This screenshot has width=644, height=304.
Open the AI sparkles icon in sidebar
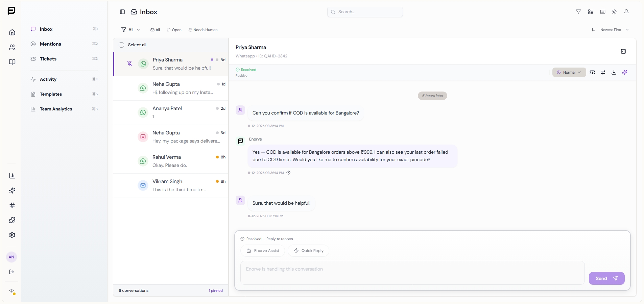(12, 191)
